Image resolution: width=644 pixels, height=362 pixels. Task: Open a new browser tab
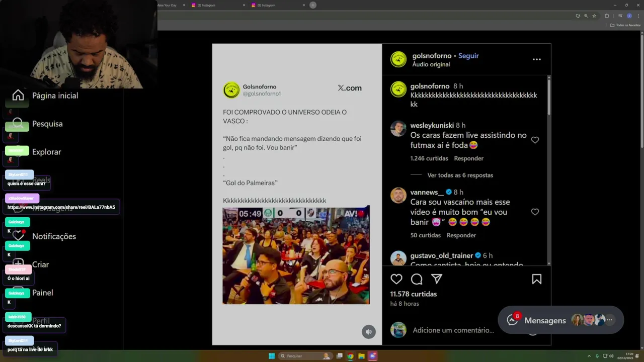[313, 5]
